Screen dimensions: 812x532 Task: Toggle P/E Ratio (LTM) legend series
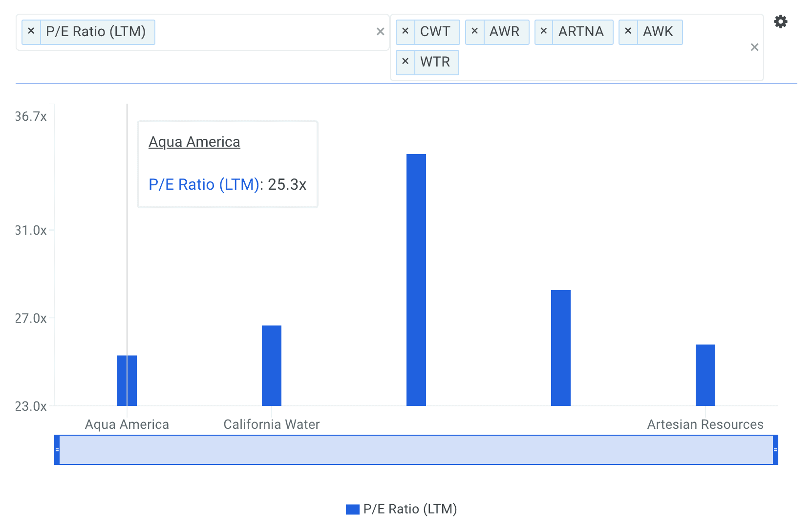[401, 509]
